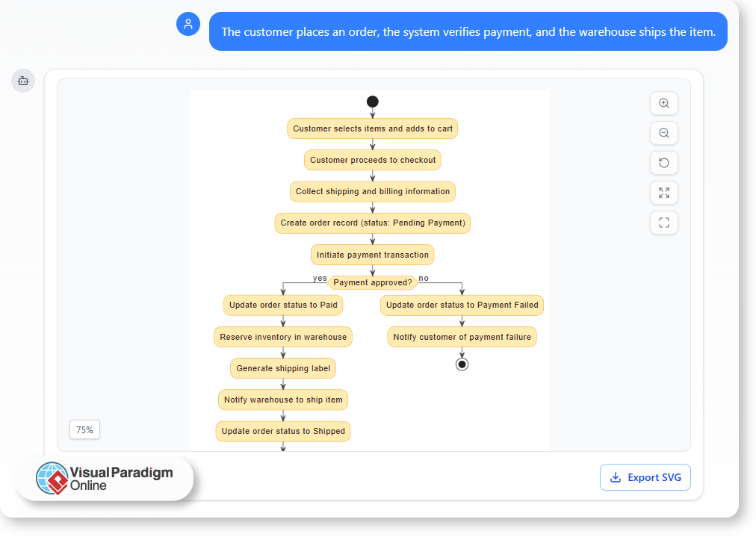Fit the diagram to screen using expand arrows icon

(x=663, y=193)
